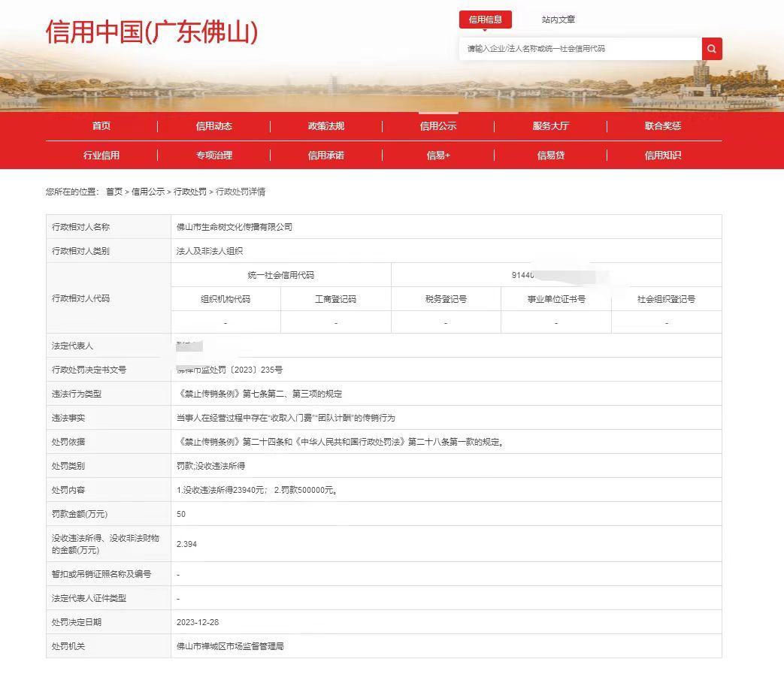
Task: Click the 信用中国(广东佛山) site title
Action: coord(151,32)
